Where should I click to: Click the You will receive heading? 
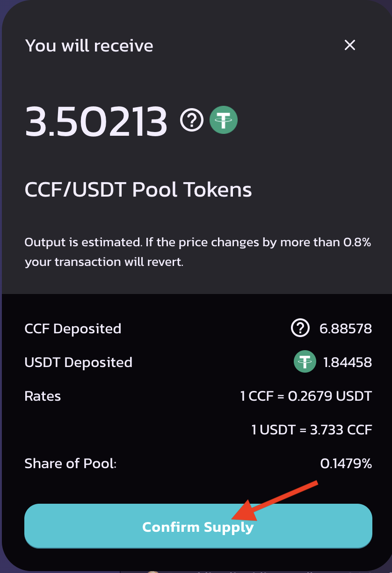(x=89, y=46)
